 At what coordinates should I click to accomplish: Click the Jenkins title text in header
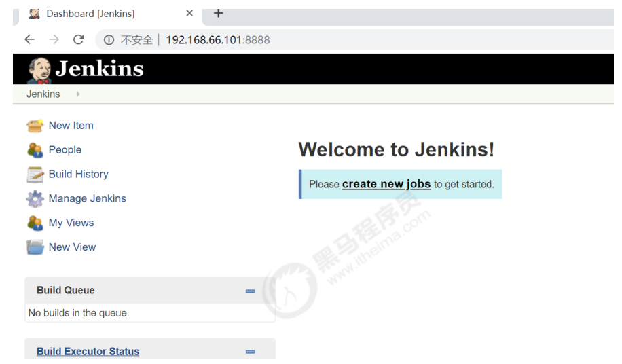pos(99,69)
